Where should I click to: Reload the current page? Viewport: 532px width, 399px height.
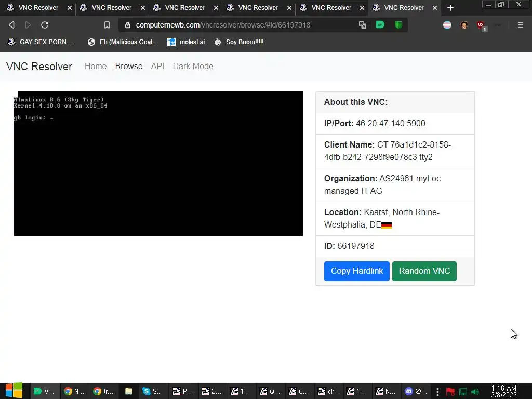45,25
